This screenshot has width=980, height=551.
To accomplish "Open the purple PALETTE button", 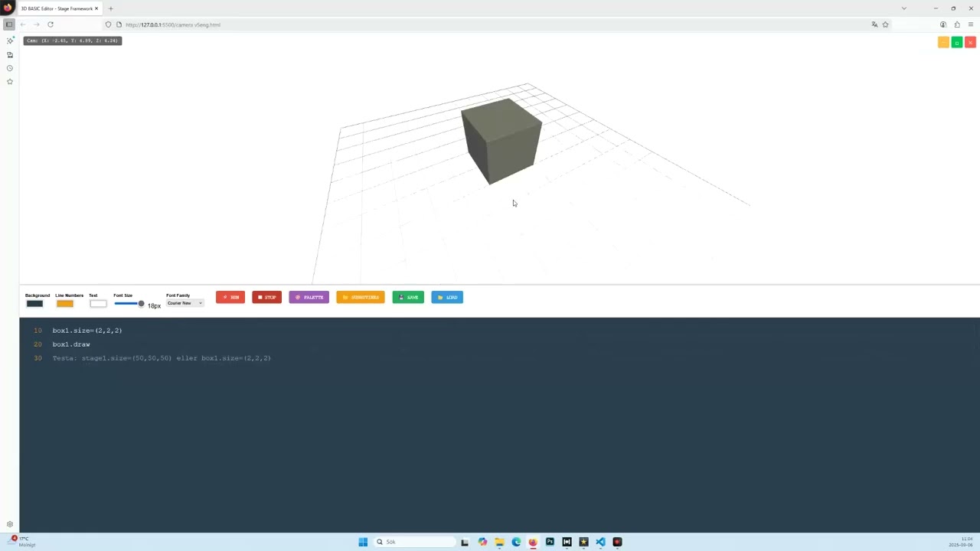I will point(309,297).
